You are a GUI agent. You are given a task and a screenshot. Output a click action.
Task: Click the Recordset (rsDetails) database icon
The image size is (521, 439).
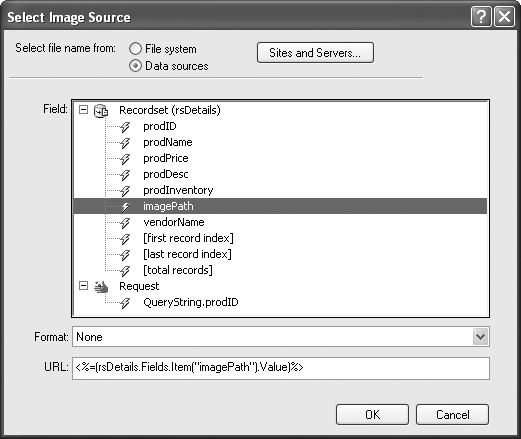click(101, 111)
